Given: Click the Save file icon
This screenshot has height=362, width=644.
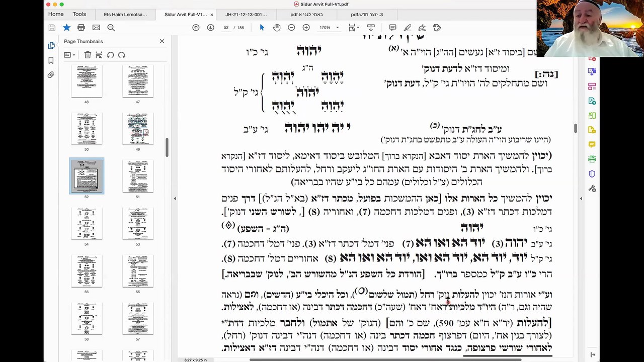Looking at the screenshot, I should [52, 28].
